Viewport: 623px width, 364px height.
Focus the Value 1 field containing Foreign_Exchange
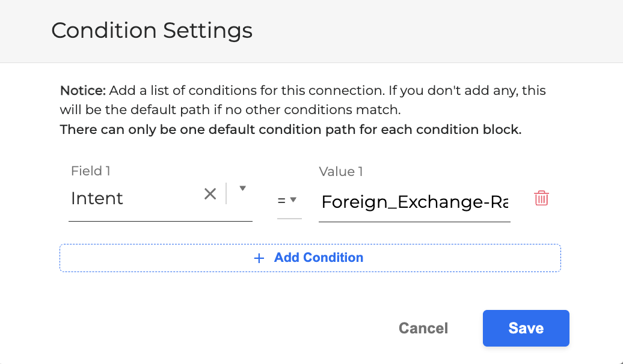coord(414,202)
